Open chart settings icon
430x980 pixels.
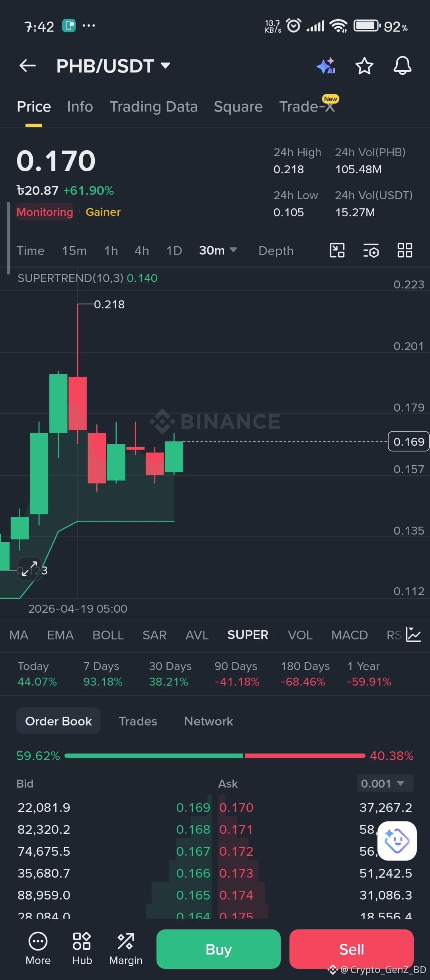371,251
